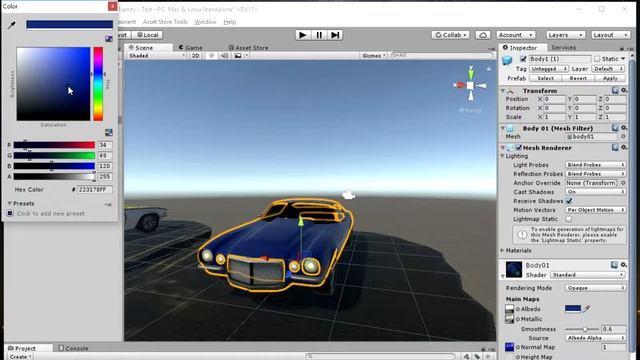This screenshot has width=640, height=360.
Task: Click the Hue vertical slider
Action: tap(98, 84)
